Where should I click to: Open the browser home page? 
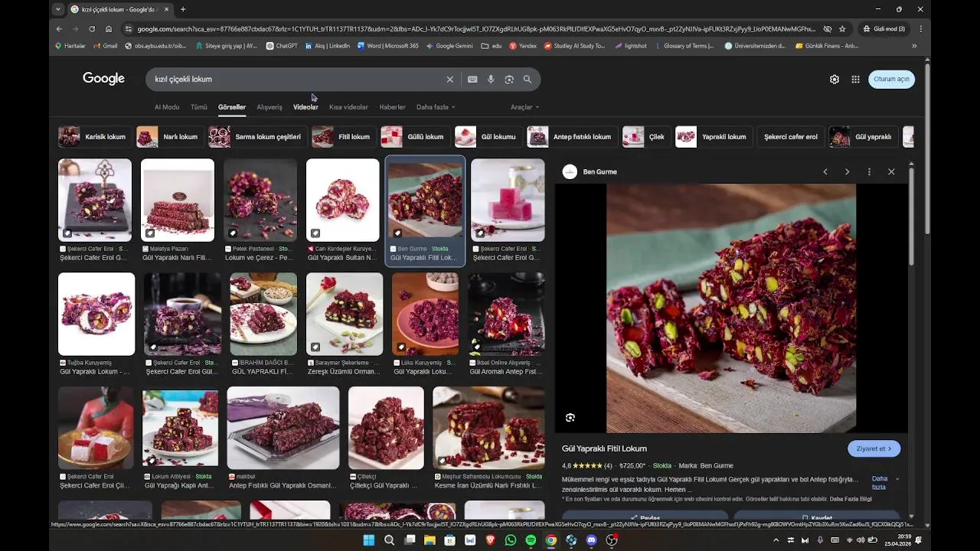(x=109, y=29)
